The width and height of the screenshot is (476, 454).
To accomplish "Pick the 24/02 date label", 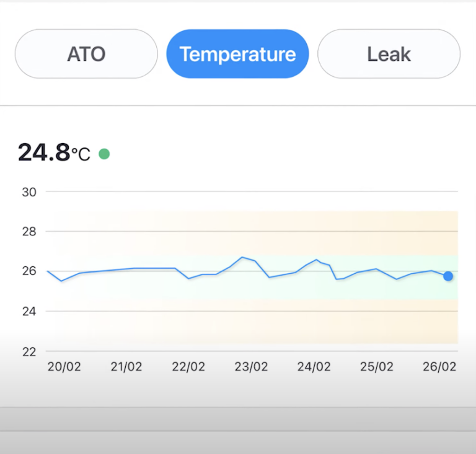I will (x=314, y=367).
